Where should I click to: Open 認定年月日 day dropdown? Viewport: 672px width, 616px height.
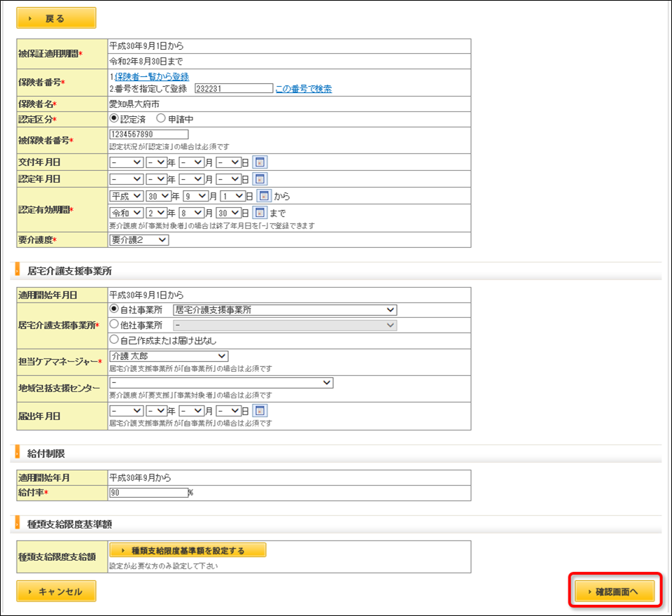[x=228, y=178]
